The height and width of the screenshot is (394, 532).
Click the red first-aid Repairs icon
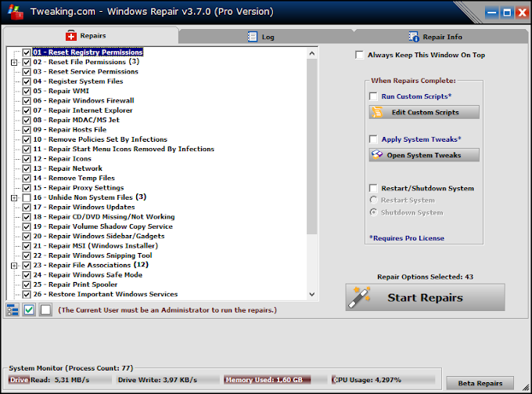pyautogui.click(x=71, y=36)
